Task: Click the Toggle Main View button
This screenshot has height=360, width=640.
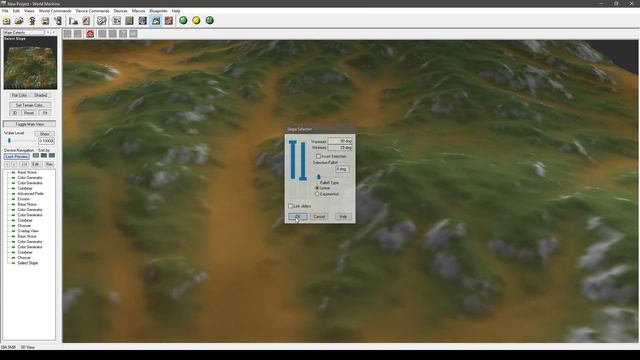Action: tap(29, 124)
